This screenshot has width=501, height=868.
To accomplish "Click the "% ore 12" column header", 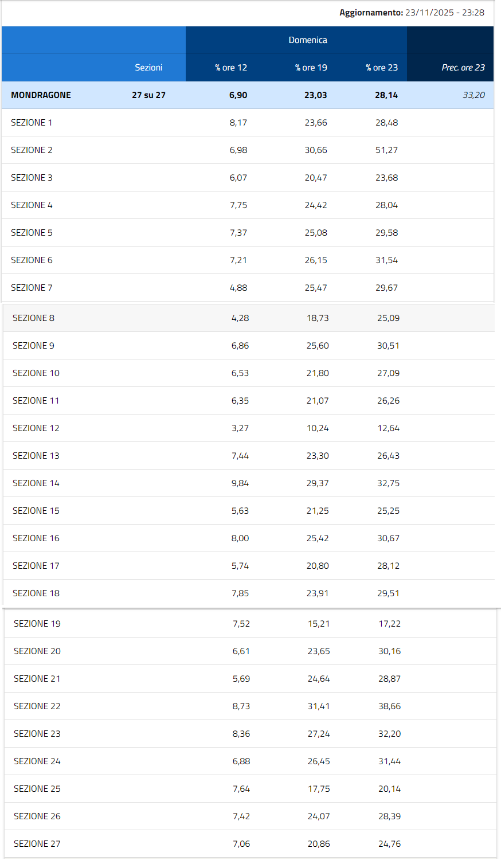I will click(x=231, y=68).
